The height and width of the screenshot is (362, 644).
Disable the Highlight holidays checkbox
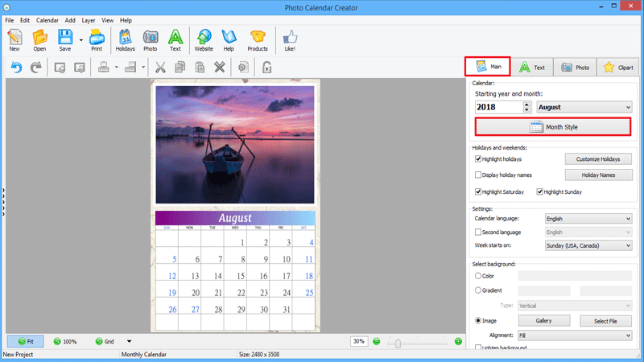pyautogui.click(x=478, y=158)
